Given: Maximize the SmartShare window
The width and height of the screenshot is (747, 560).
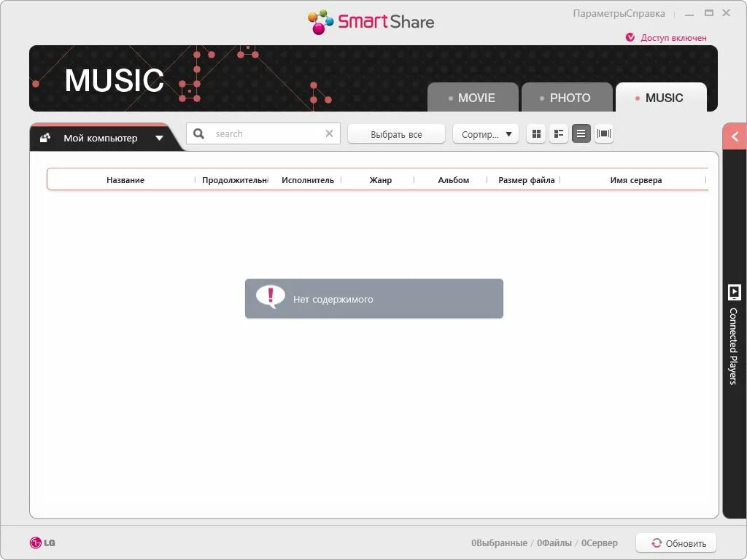Looking at the screenshot, I should point(709,13).
